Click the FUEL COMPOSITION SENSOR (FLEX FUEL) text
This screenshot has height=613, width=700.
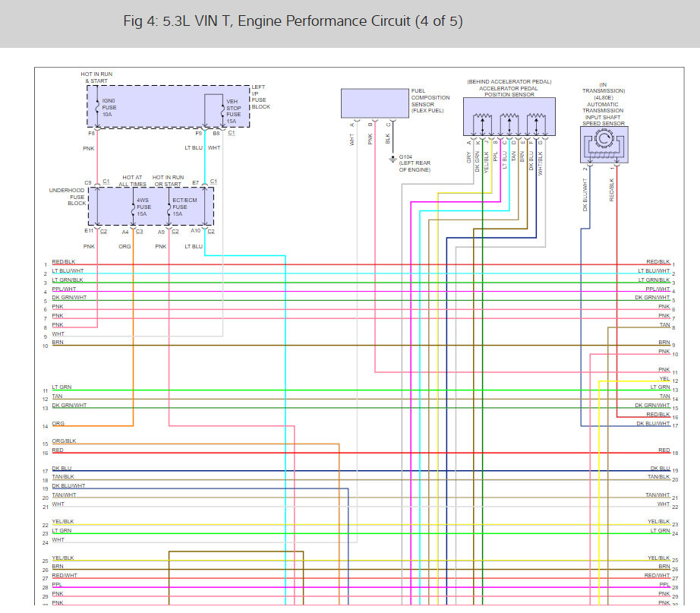tap(430, 100)
